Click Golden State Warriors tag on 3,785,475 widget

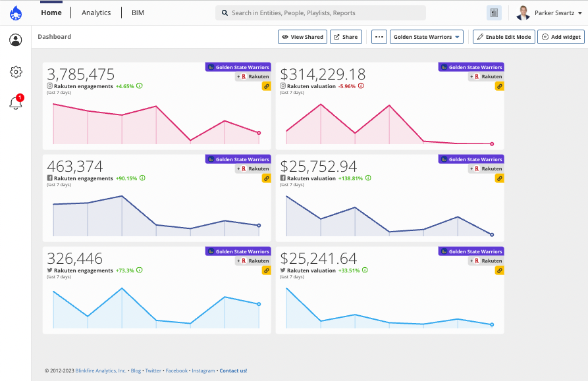(238, 67)
